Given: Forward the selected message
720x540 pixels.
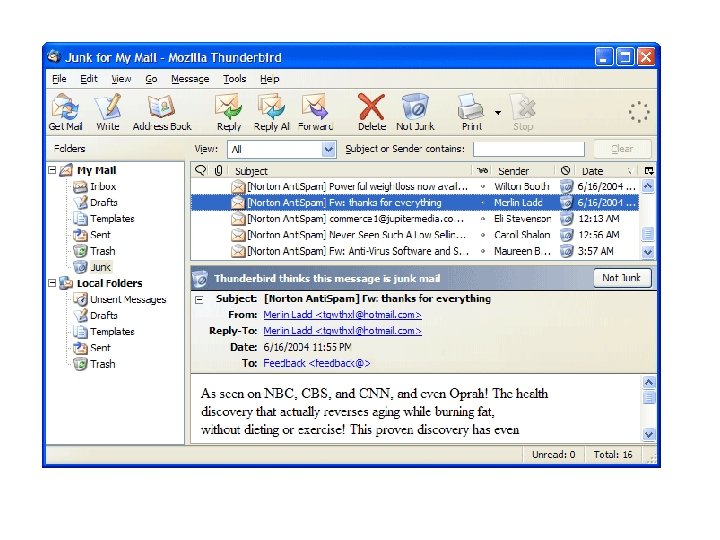Looking at the screenshot, I should 315,112.
